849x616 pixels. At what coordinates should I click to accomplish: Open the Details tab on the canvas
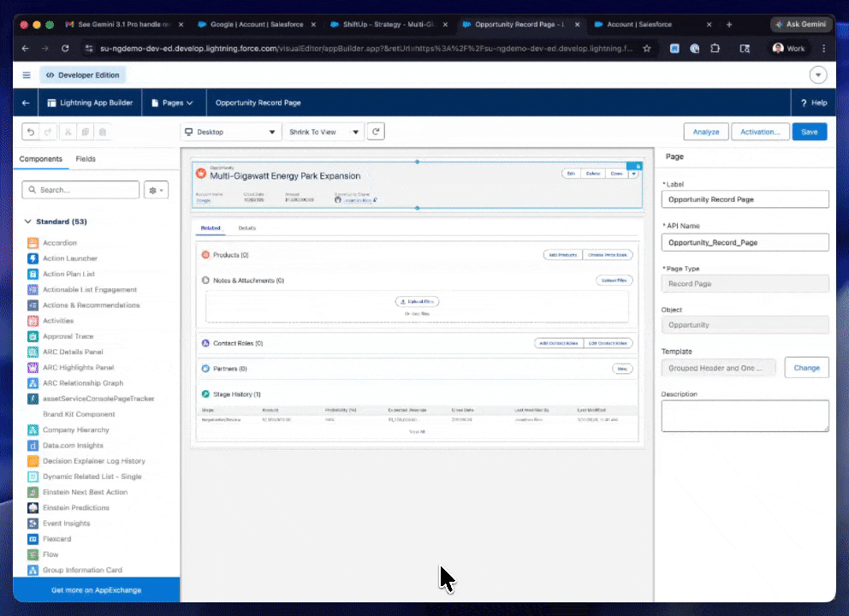[246, 228]
